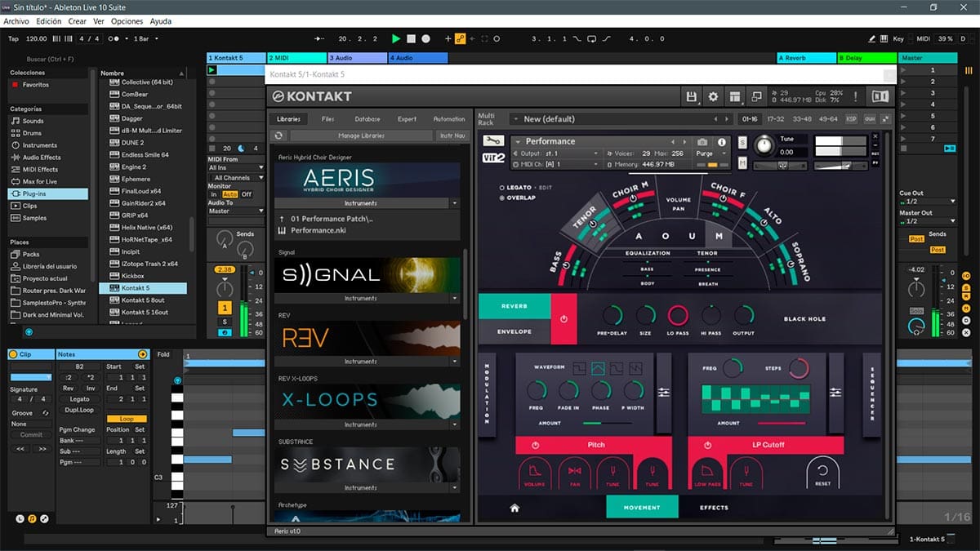Open the MIDI From All Ins dropdown
Image resolution: width=980 pixels, height=551 pixels.
tap(237, 168)
